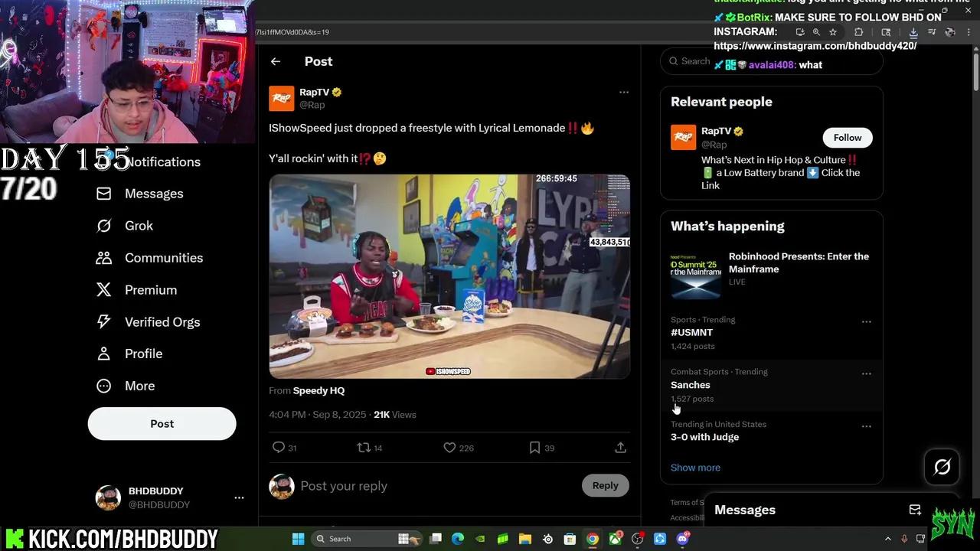Click the Grok icon in sidebar

coord(104,226)
